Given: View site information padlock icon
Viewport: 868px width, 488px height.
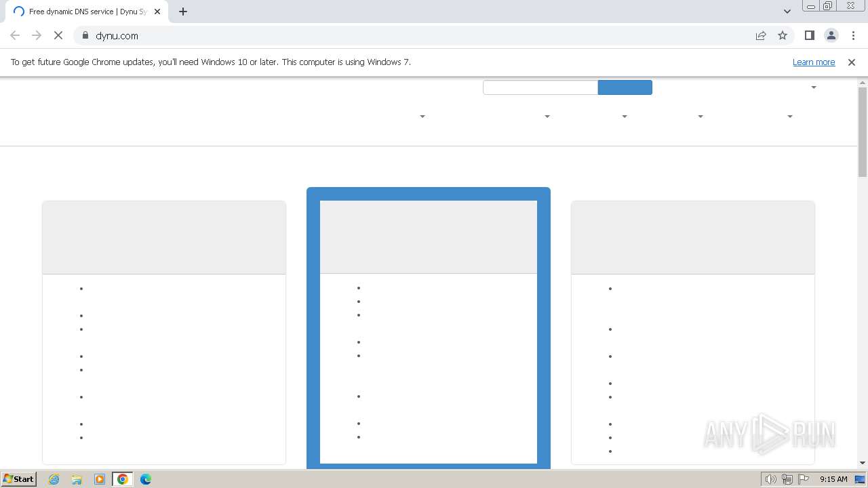Looking at the screenshot, I should point(85,35).
